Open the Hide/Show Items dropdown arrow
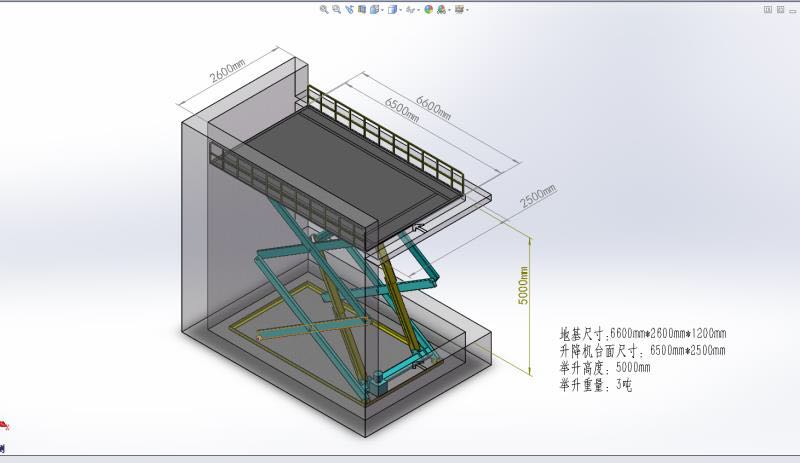Image resolution: width=800 pixels, height=463 pixels. click(x=418, y=10)
